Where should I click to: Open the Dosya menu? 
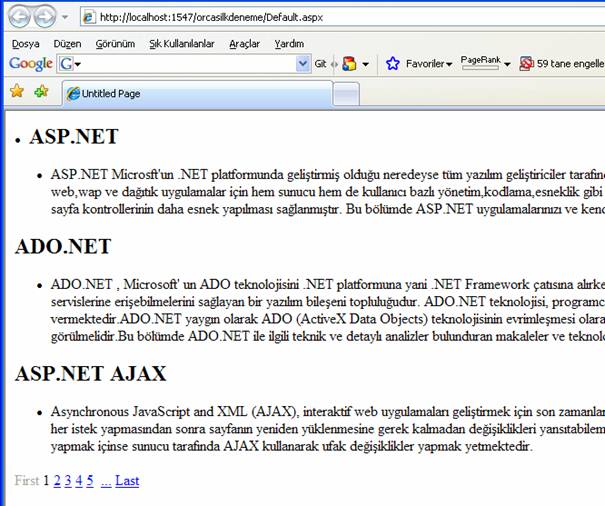(25, 44)
